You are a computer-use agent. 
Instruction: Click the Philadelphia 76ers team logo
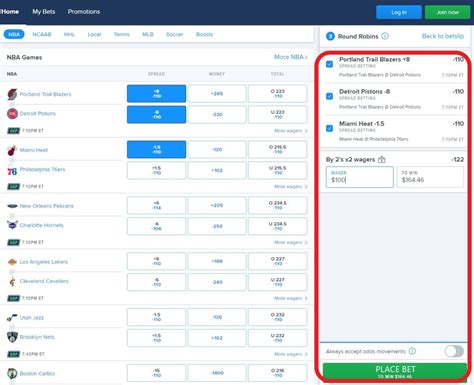click(x=12, y=171)
